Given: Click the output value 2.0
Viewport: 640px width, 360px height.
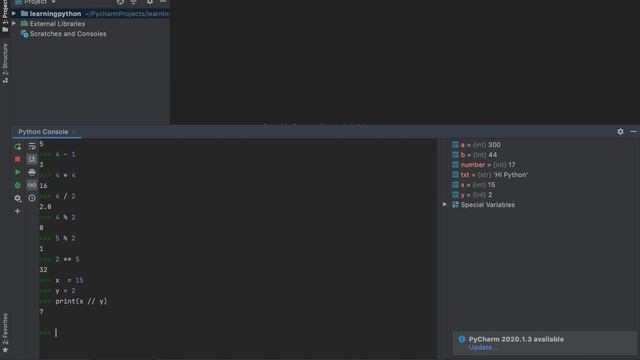Looking at the screenshot, I should coord(45,207).
